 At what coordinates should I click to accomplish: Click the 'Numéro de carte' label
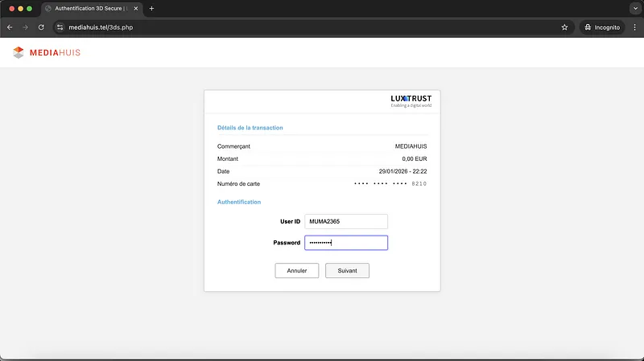tap(238, 184)
